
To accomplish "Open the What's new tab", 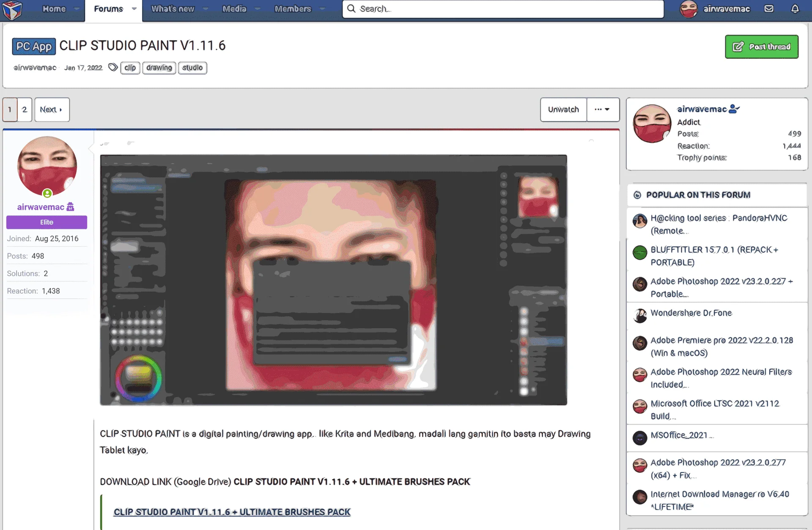I will [x=173, y=9].
